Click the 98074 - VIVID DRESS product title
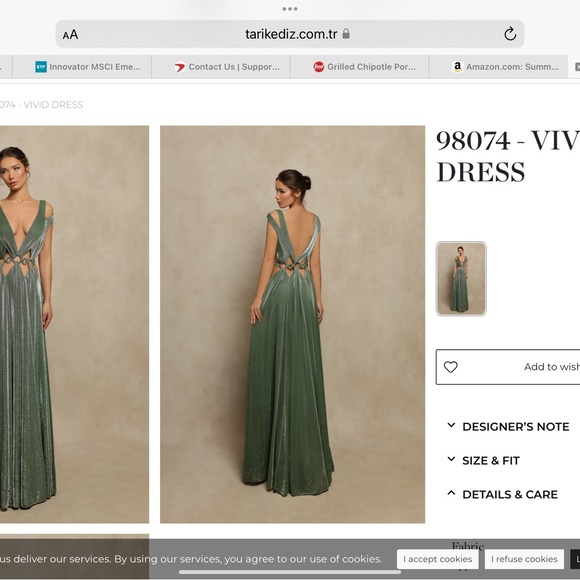The height and width of the screenshot is (580, 580). click(x=508, y=156)
